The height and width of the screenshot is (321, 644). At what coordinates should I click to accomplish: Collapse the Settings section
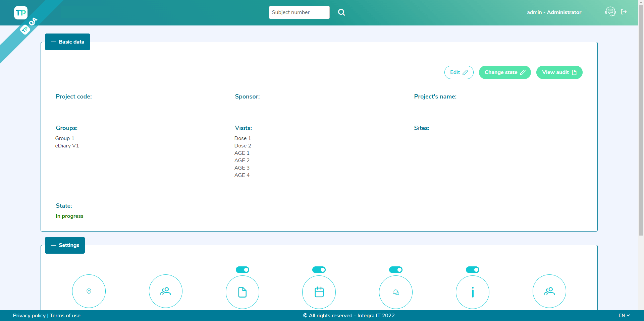pos(65,245)
